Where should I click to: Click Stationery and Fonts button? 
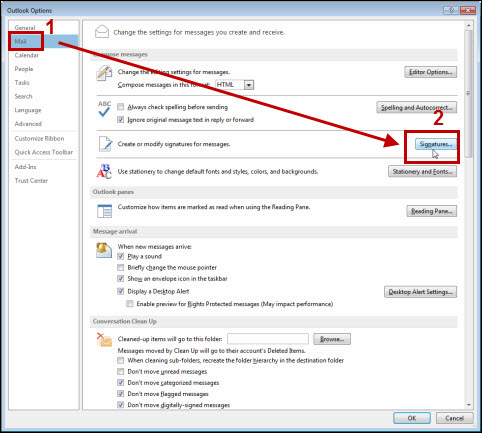pos(422,172)
